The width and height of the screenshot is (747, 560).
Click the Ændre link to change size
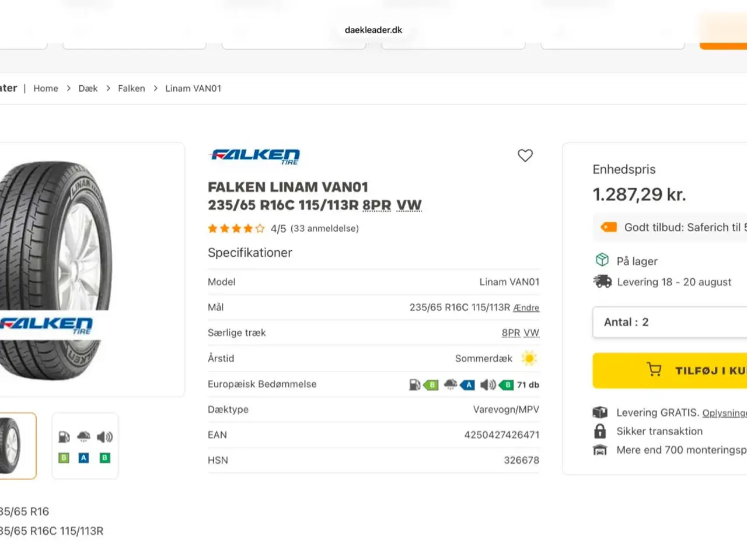pos(526,307)
